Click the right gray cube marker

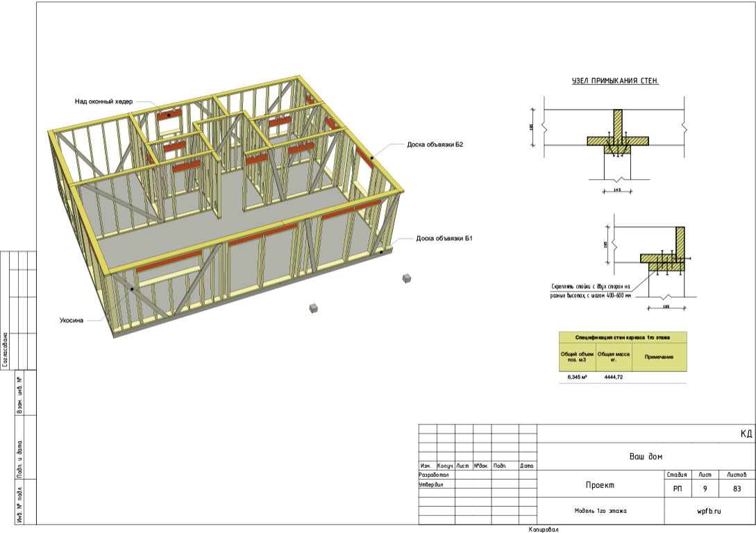pos(407,278)
